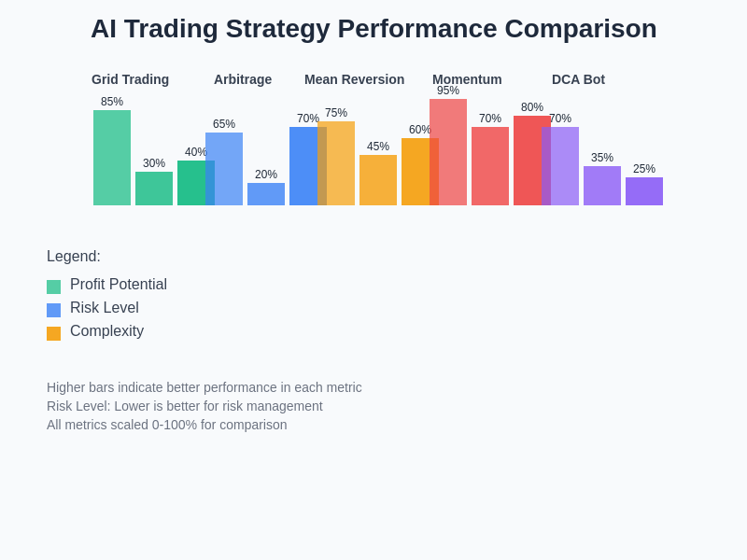
Task: Select the Mean Reversion strategy label
Action: [x=354, y=79]
